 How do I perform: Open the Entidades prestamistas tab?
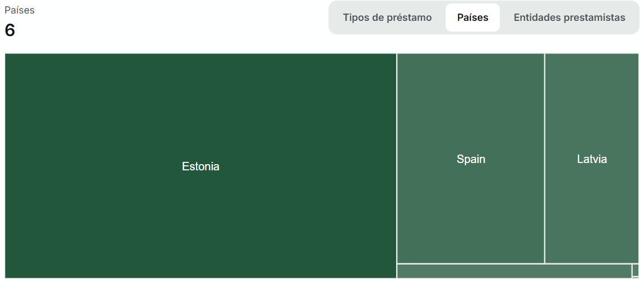pyautogui.click(x=569, y=17)
